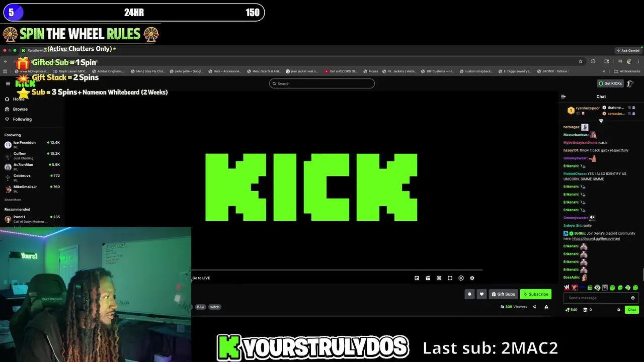The height and width of the screenshot is (362, 644).
Task: Click 3rdeye_Ent username in chat
Action: (573, 225)
